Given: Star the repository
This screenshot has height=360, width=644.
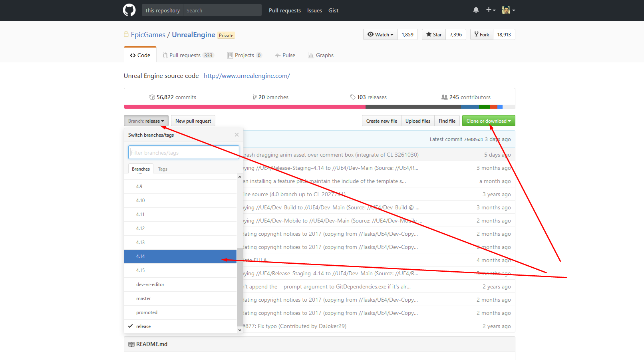Looking at the screenshot, I should pos(434,34).
